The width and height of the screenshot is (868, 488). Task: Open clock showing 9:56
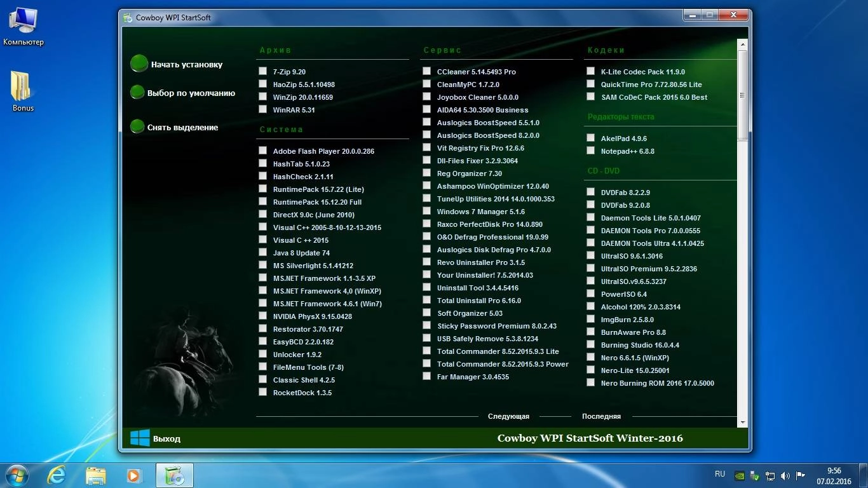pyautogui.click(x=834, y=471)
